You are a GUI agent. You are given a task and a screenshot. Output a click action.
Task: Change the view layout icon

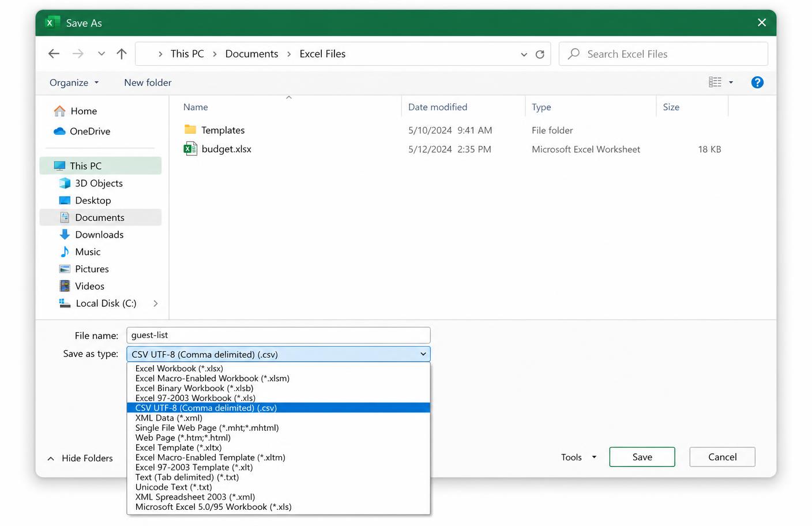pyautogui.click(x=715, y=82)
